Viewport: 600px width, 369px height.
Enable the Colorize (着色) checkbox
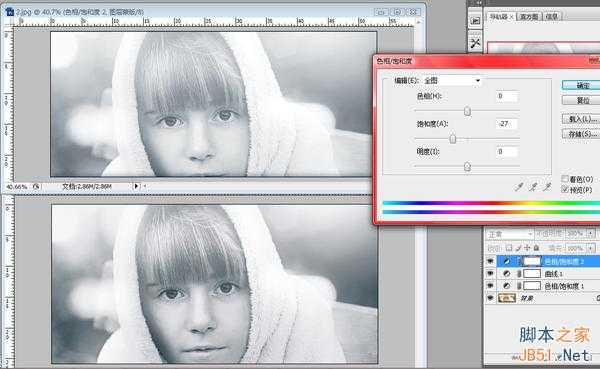[x=565, y=179]
